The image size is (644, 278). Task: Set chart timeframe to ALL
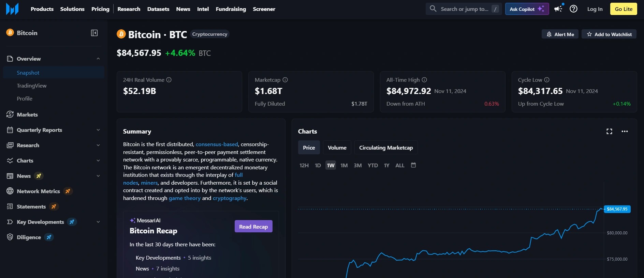[x=399, y=165]
